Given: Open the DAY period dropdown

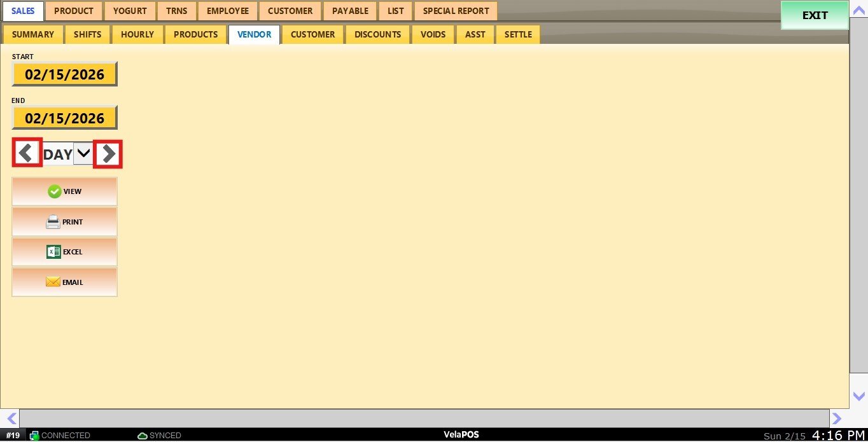Looking at the screenshot, I should click(x=83, y=153).
